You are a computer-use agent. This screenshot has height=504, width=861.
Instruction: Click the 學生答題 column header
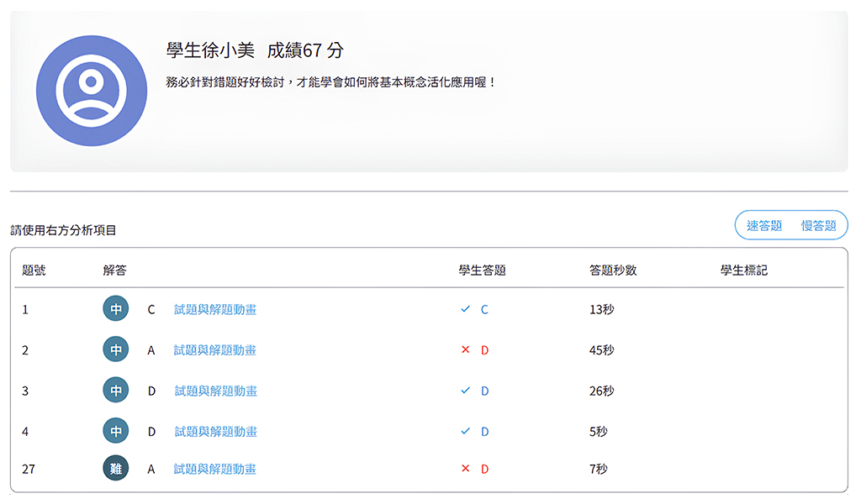[482, 270]
